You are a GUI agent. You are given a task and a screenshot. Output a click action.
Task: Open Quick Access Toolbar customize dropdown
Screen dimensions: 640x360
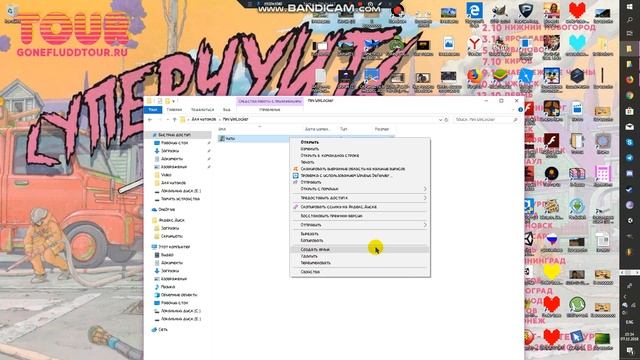[174, 101]
